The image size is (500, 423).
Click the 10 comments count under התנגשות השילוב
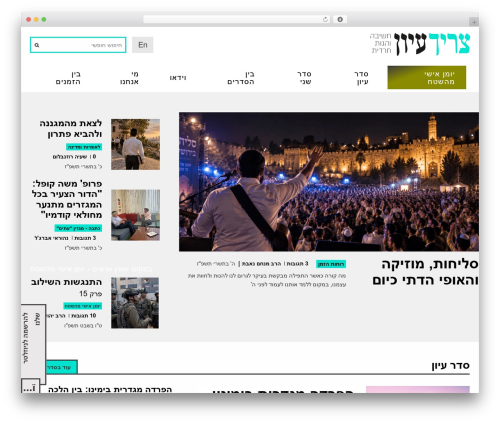(x=84, y=316)
